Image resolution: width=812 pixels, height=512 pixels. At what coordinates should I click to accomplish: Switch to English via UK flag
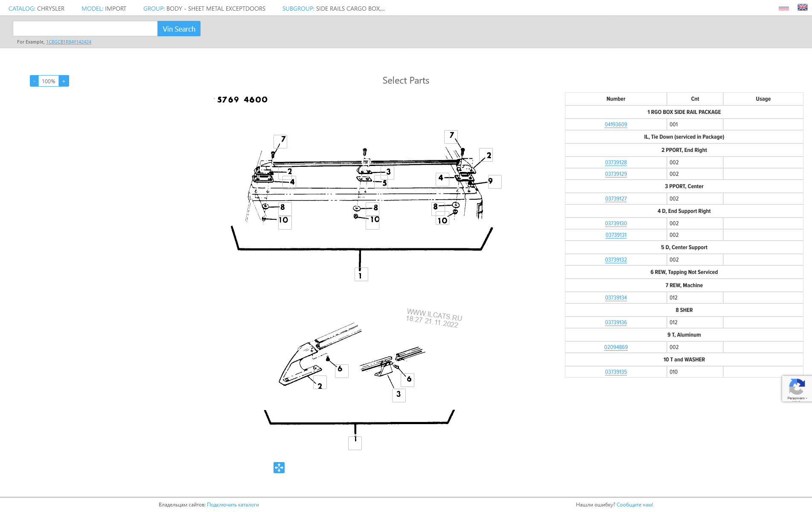802,7
